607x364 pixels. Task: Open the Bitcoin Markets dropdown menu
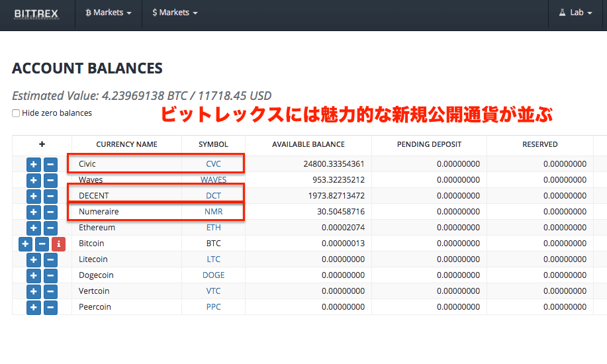(109, 13)
